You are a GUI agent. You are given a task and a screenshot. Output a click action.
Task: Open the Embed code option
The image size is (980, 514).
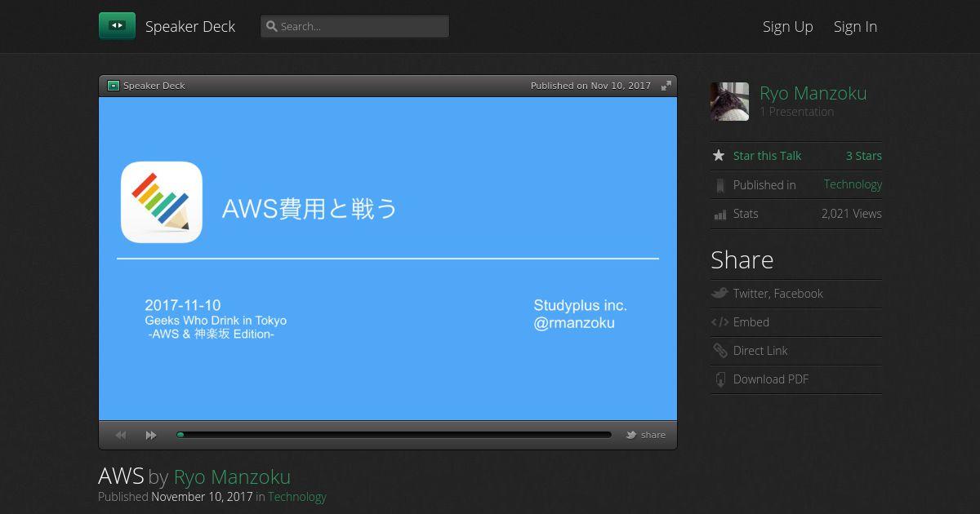click(x=751, y=322)
